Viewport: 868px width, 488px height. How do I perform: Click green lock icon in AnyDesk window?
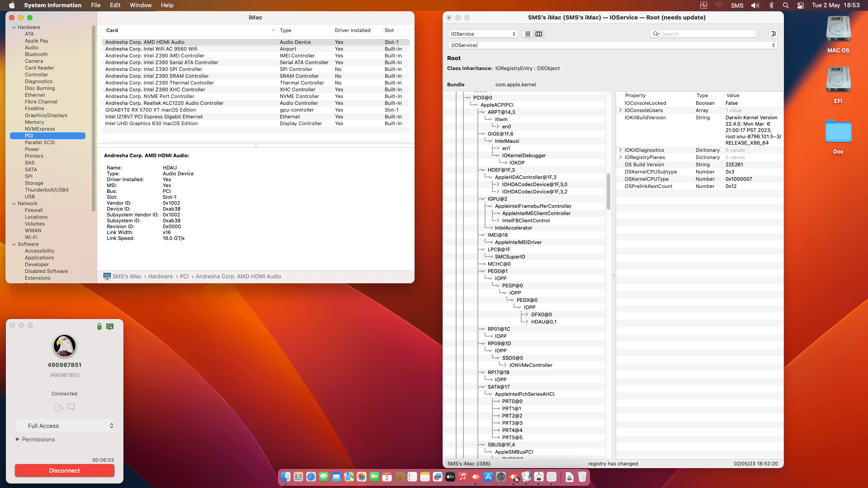click(99, 326)
